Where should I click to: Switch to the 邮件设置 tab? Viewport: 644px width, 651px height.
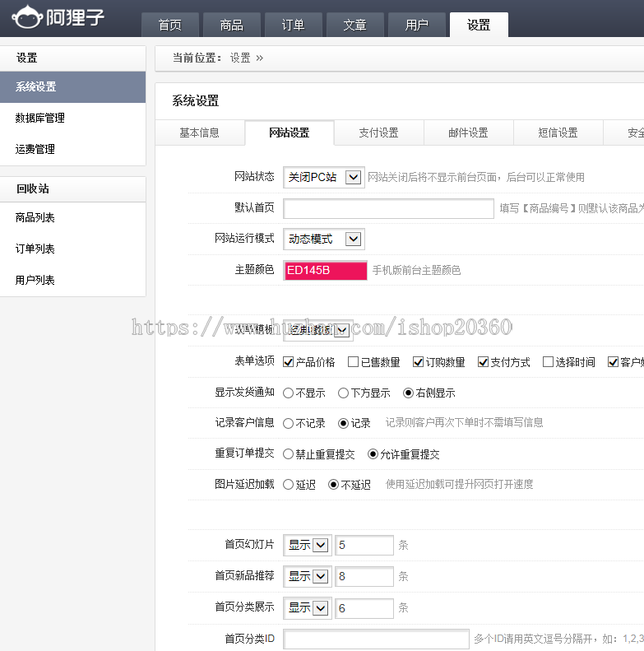(x=469, y=133)
